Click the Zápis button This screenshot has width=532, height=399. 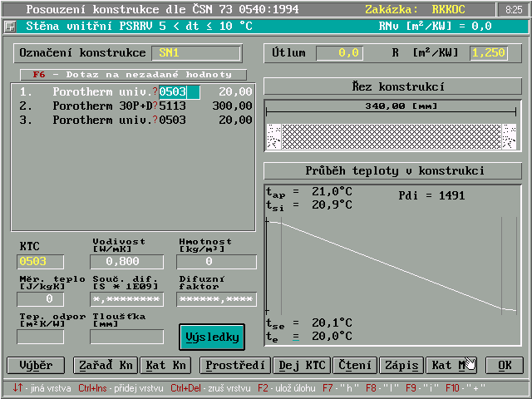click(401, 365)
